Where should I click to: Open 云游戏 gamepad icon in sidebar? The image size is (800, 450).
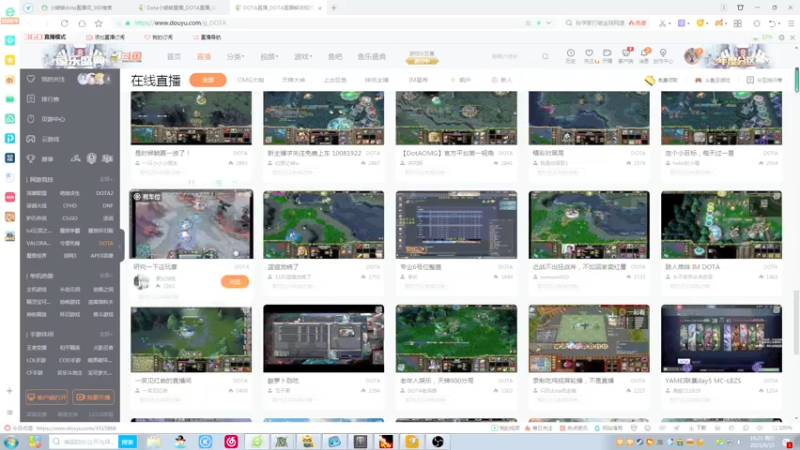tap(31, 139)
